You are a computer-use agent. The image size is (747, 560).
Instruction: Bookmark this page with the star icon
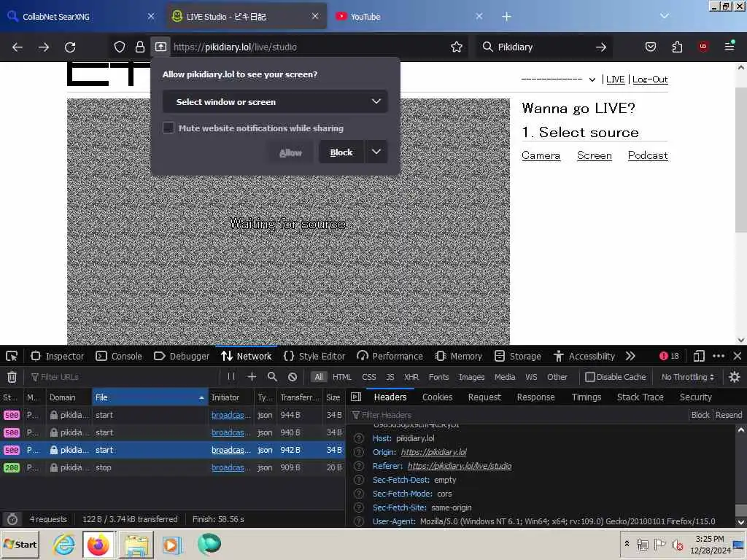coord(457,47)
